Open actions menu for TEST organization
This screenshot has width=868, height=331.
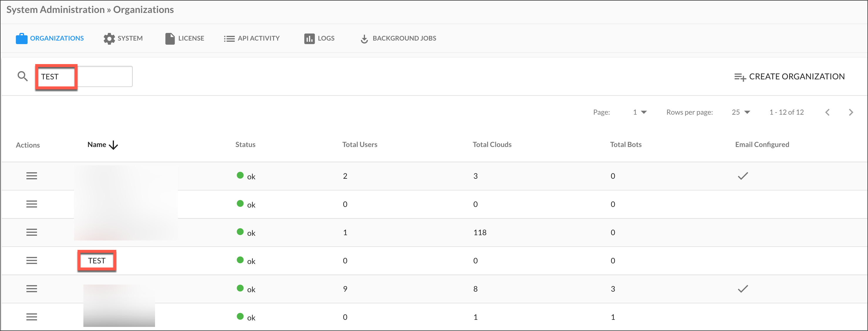point(32,260)
